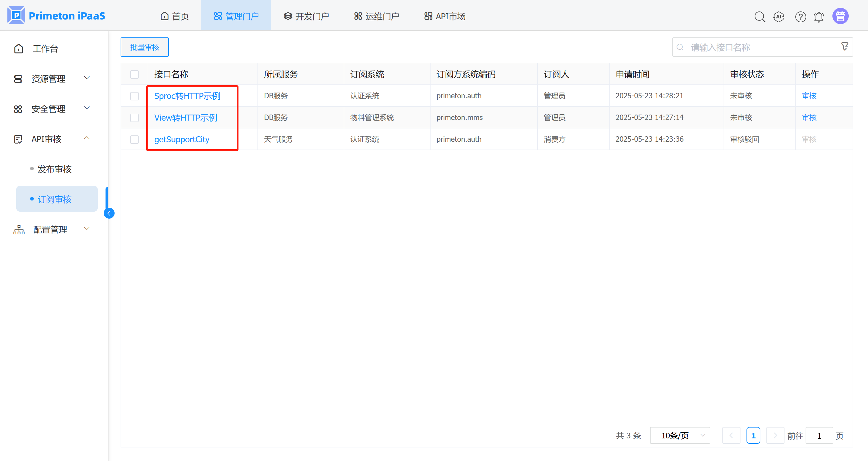Click the filter funnel icon in search box
This screenshot has width=868, height=461.
(844, 46)
